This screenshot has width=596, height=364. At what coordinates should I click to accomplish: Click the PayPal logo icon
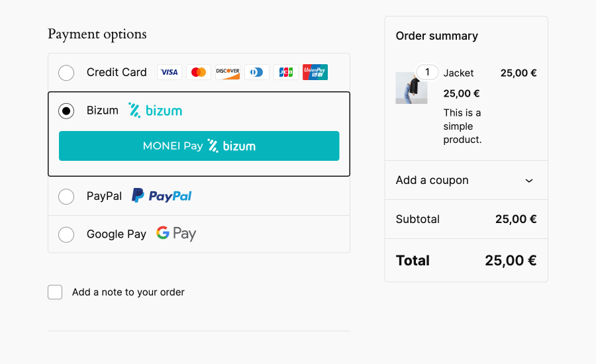click(162, 196)
